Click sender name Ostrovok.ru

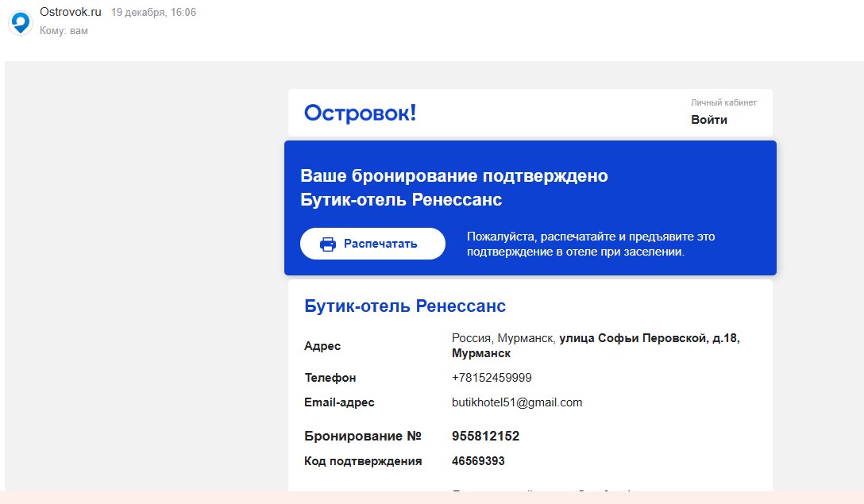pyautogui.click(x=71, y=12)
